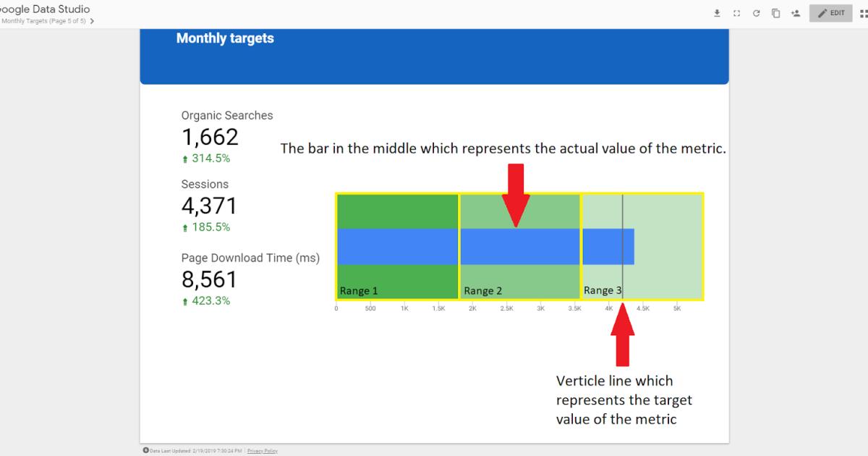The image size is (868, 456).
Task: Click the EDIT button
Action: point(830,12)
